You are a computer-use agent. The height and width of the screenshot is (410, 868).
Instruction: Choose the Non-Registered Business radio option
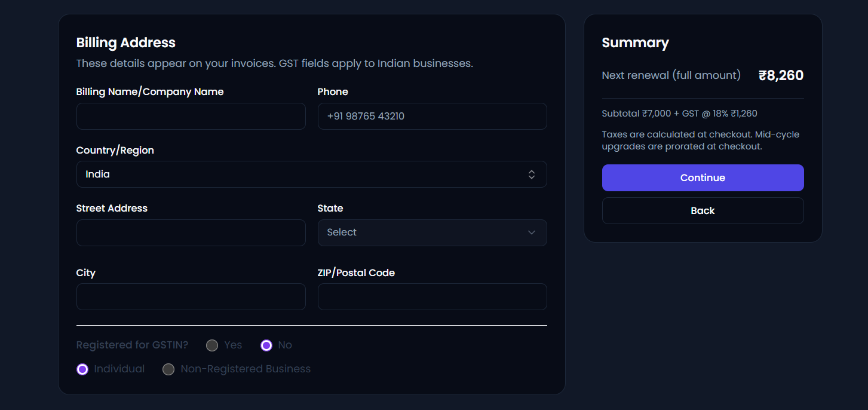(x=168, y=369)
